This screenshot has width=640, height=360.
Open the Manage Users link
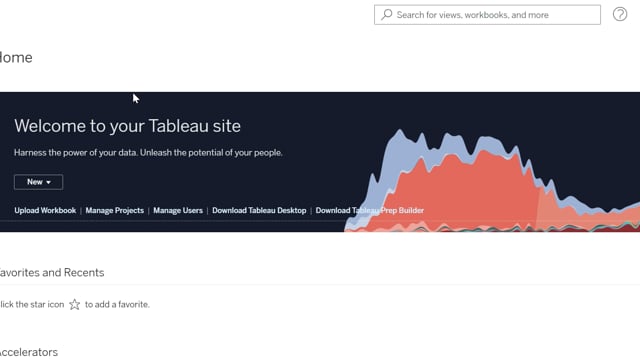coord(178,211)
